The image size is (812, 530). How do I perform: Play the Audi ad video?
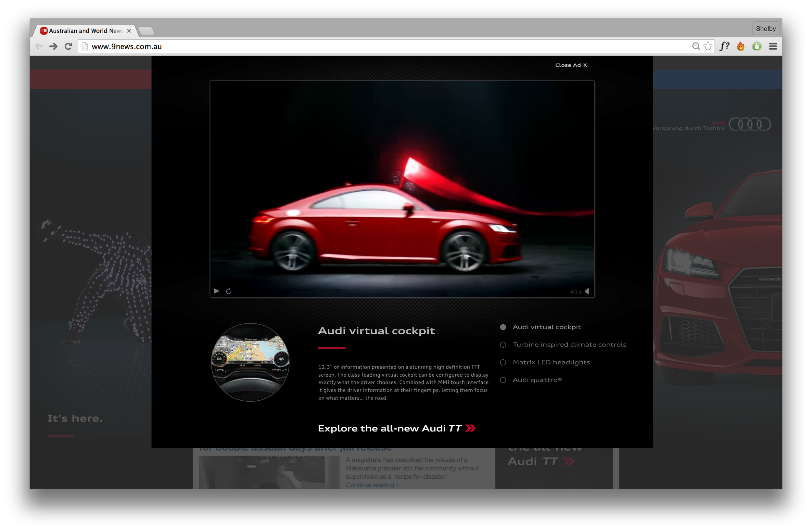[217, 291]
